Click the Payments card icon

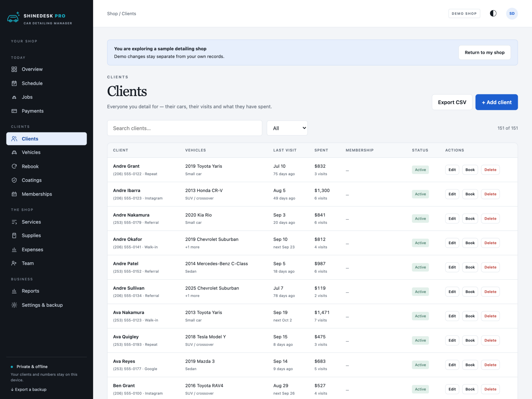click(14, 111)
